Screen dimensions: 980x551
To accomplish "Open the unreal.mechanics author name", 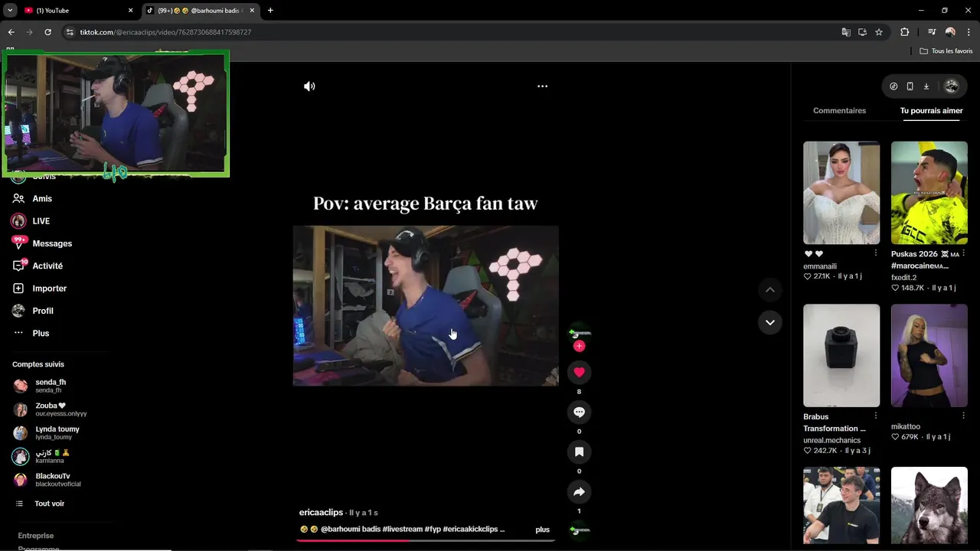I will click(x=831, y=440).
